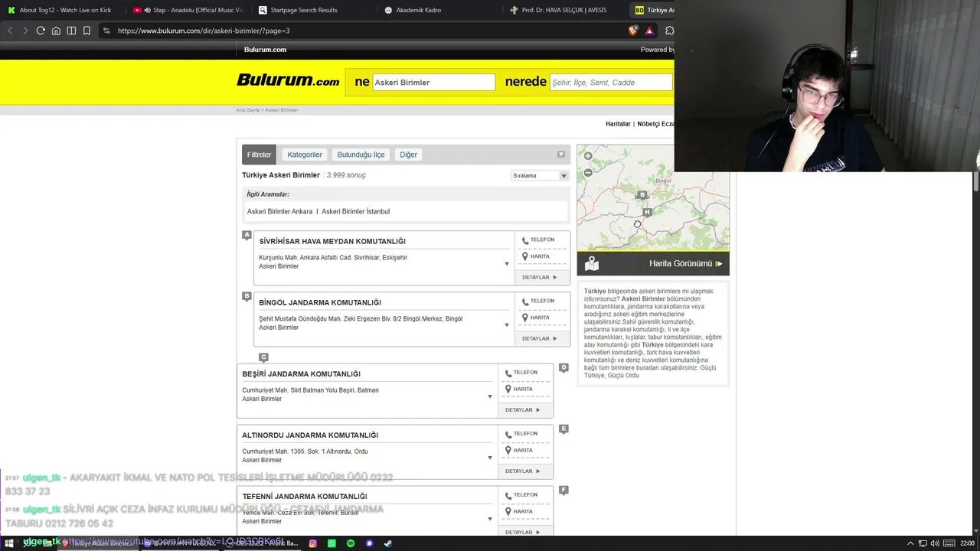
Task: Open Brave Rewards triangle icon
Action: click(x=649, y=31)
